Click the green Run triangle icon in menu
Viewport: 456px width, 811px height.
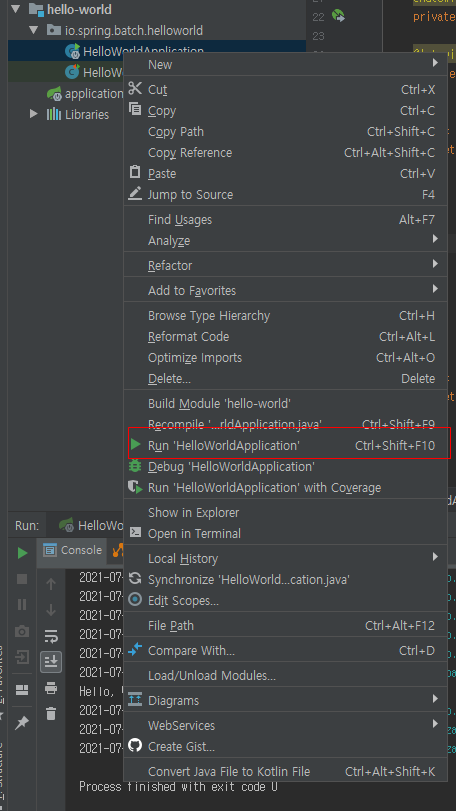coord(135,444)
